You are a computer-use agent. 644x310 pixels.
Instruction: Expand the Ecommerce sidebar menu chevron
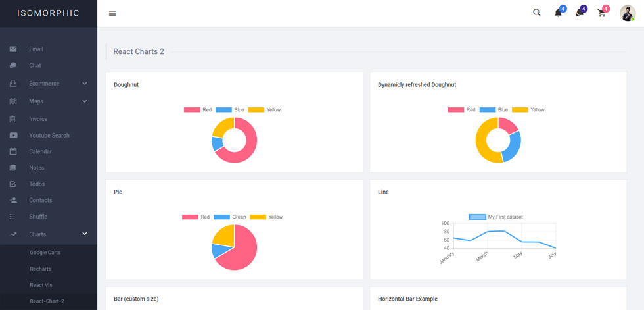coord(85,84)
